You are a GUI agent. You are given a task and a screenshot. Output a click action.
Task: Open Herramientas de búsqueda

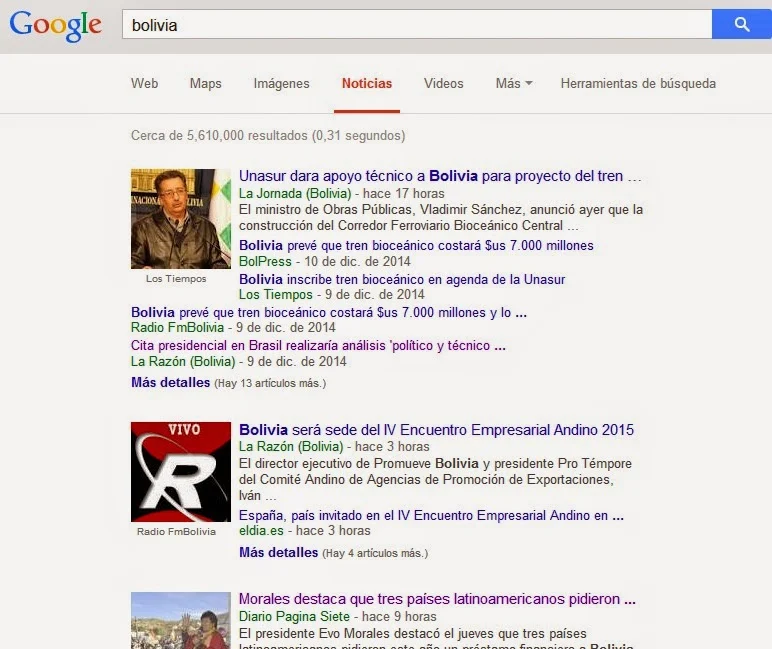click(x=638, y=83)
